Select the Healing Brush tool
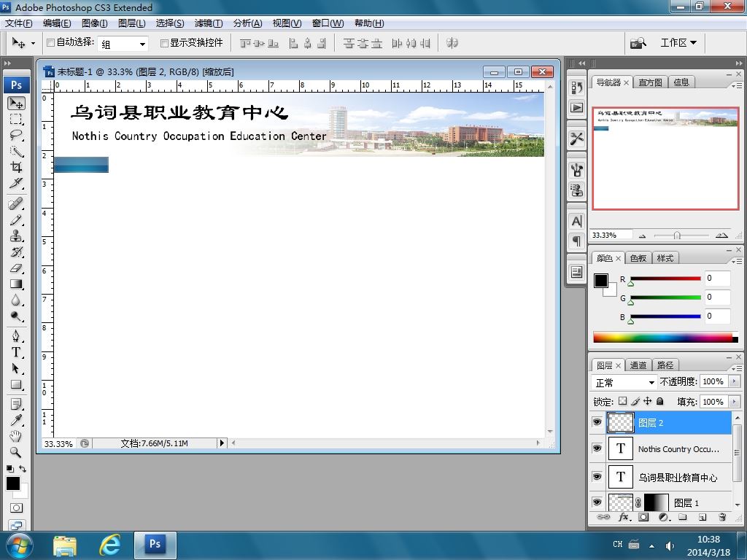 (x=16, y=204)
